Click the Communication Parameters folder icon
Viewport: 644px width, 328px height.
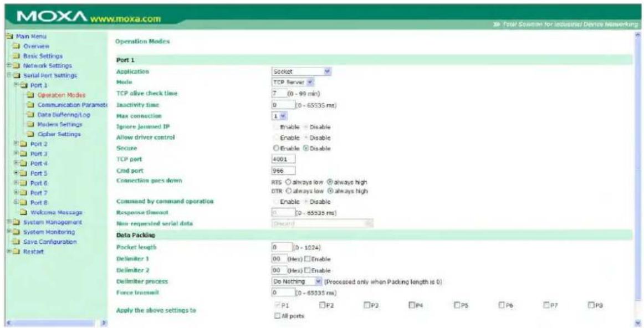tap(31, 105)
